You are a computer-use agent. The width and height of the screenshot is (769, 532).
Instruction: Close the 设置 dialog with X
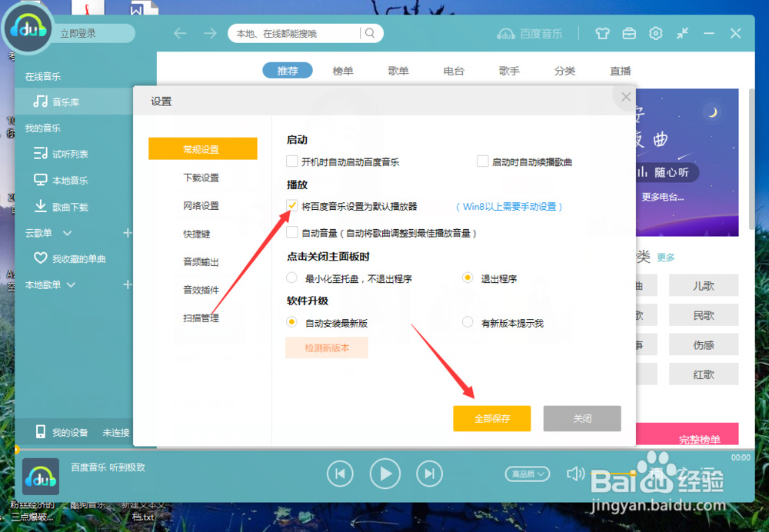point(626,97)
